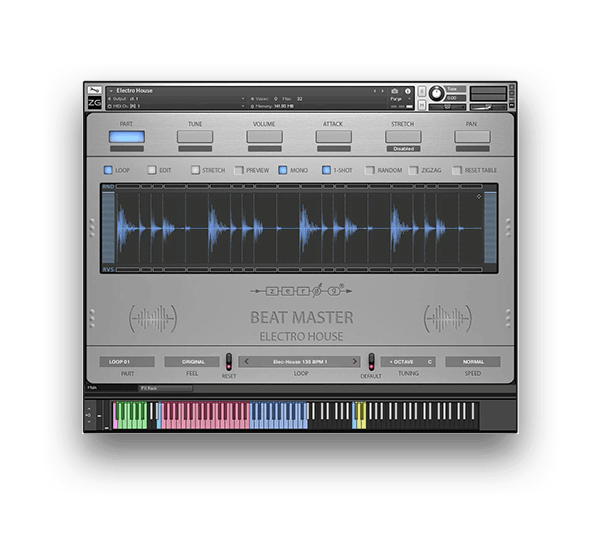Open the Elec-House 130 BPM 1 loop selector

click(x=300, y=361)
